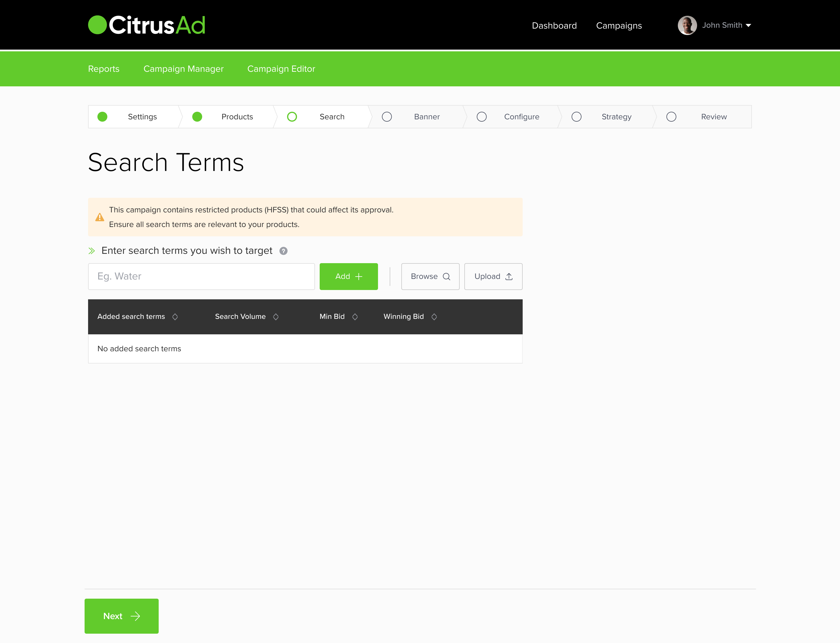Click the orange warning triangle icon

(x=99, y=217)
